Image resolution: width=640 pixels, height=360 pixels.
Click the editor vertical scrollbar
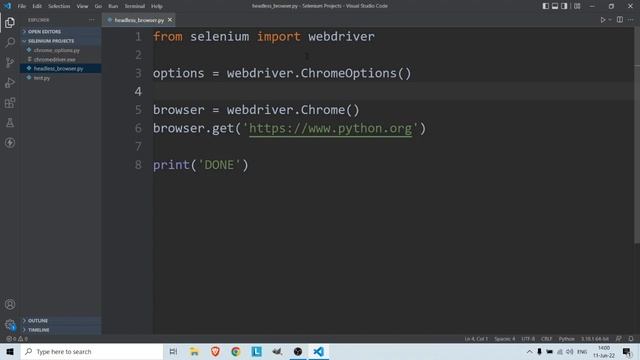click(x=637, y=136)
